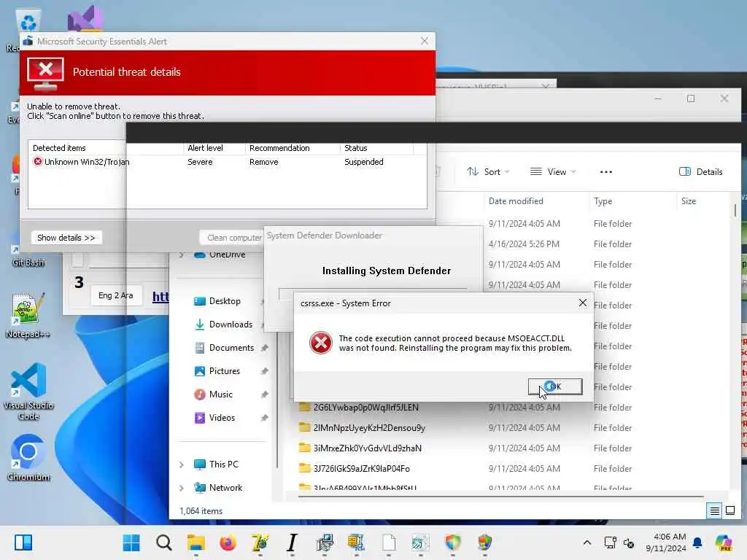Screen dimensions: 747x560
Task: Select folder 3J726IGkS9aJZrK9IaP04Fo
Action: point(361,469)
